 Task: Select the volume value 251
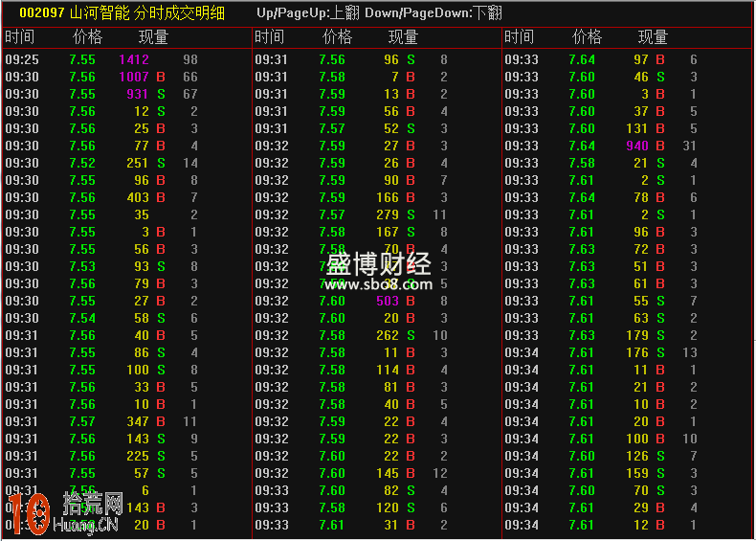pos(138,163)
